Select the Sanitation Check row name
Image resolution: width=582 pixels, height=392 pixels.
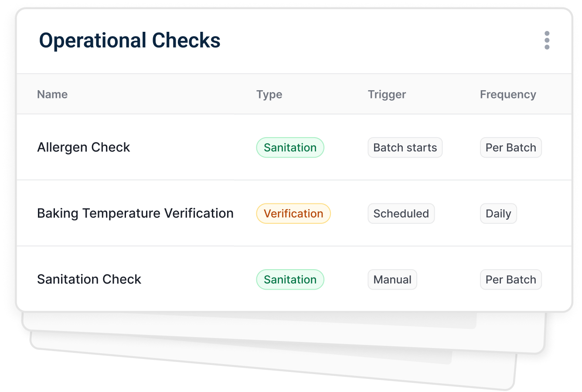tap(89, 279)
